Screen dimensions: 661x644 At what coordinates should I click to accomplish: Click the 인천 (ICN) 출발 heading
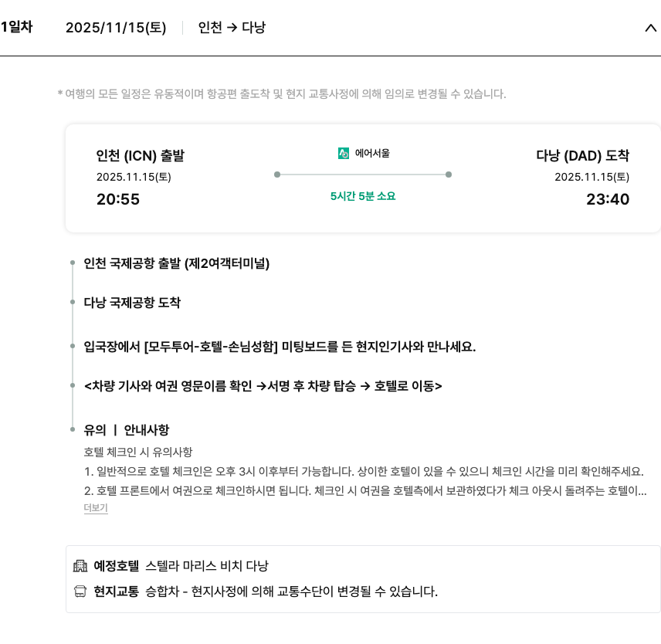point(141,156)
